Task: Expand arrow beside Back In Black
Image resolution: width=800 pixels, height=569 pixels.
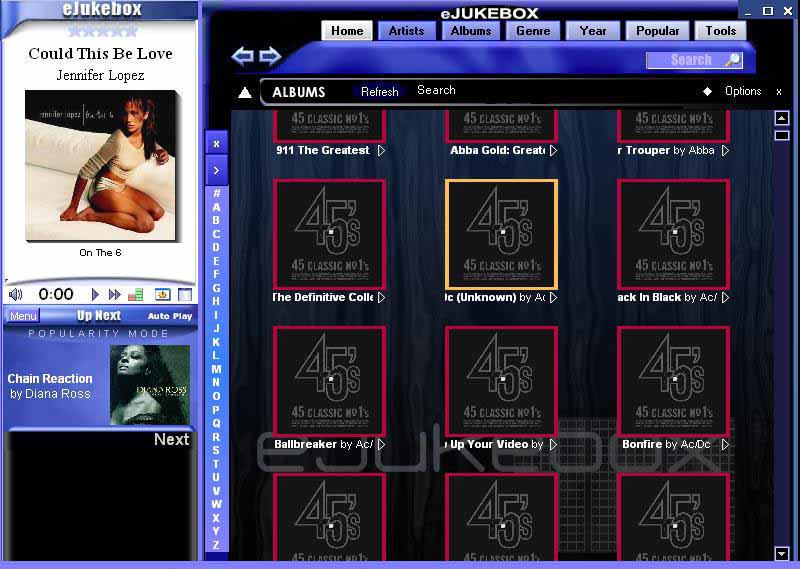Action: click(x=726, y=298)
